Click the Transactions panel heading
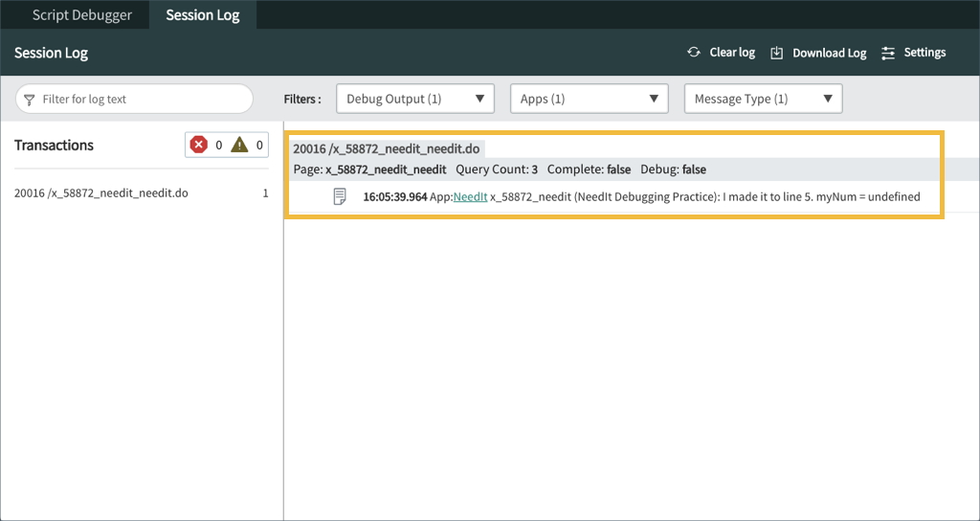The width and height of the screenshot is (980, 521). (54, 146)
